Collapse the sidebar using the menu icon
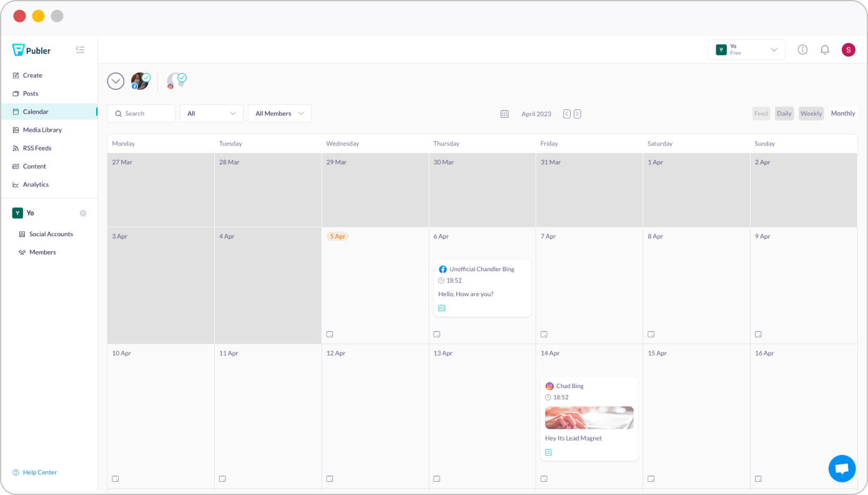 80,50
